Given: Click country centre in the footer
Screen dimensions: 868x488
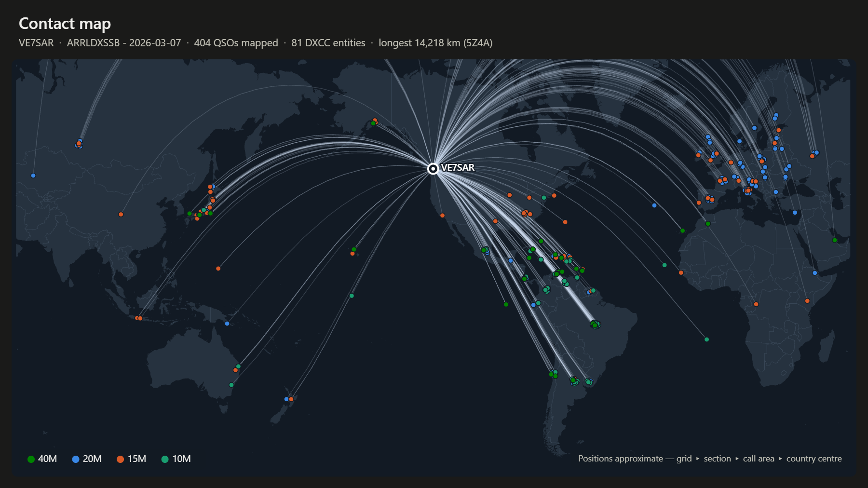Looking at the screenshot, I should (x=814, y=459).
